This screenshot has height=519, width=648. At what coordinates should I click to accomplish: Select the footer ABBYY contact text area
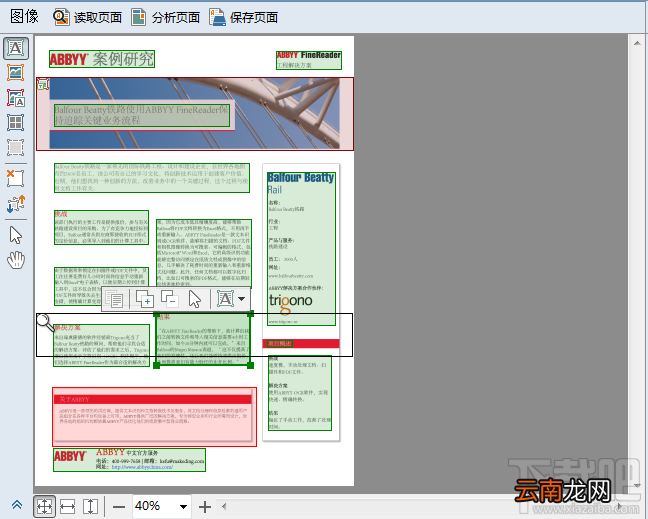click(x=129, y=460)
